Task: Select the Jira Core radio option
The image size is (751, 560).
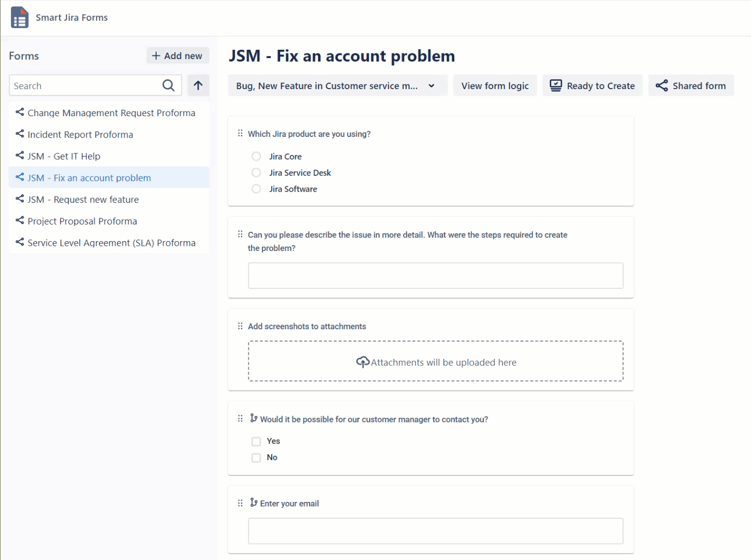Action: click(x=256, y=156)
